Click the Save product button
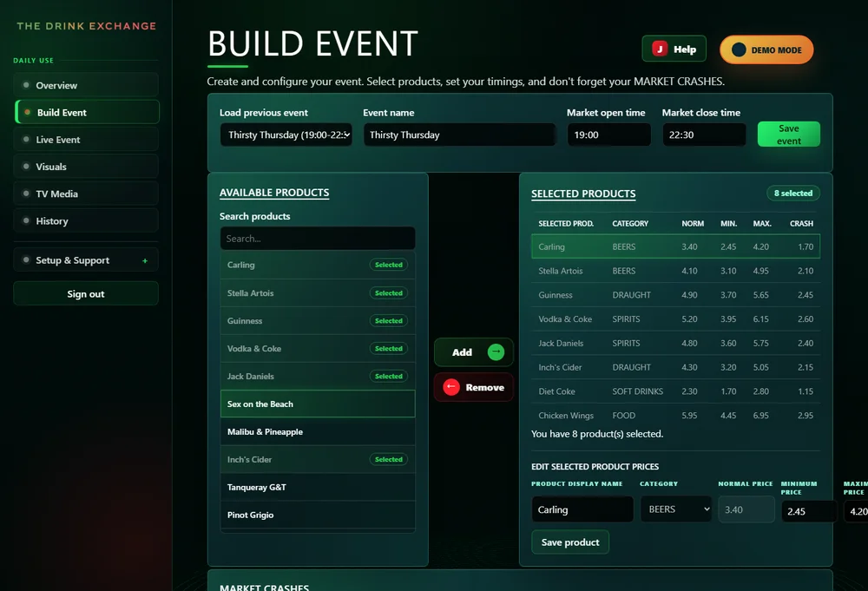 click(x=570, y=542)
